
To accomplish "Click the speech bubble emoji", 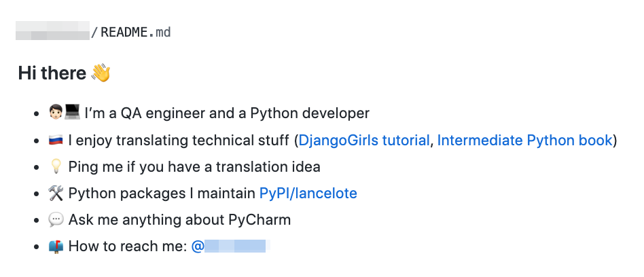I will [x=56, y=219].
